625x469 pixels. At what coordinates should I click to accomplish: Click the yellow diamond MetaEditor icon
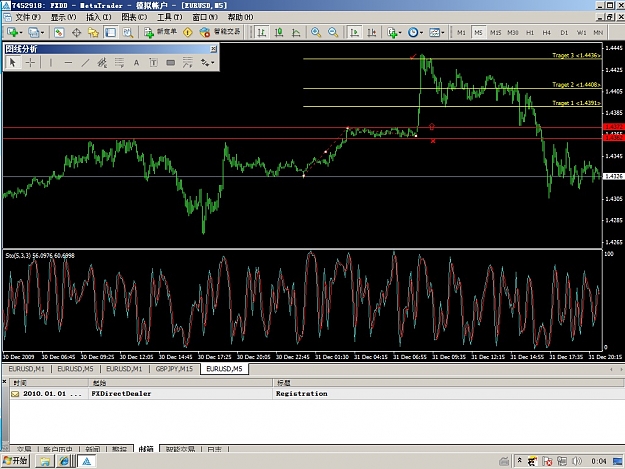[187, 33]
